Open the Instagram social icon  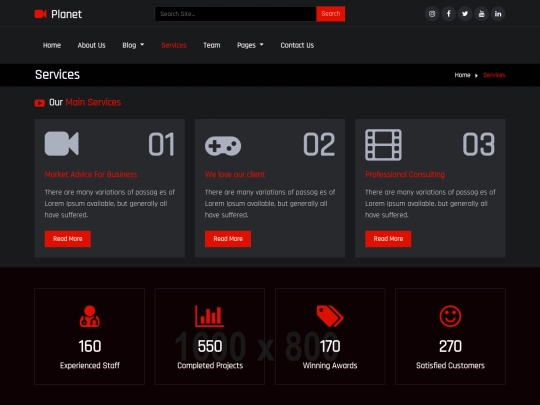(432, 14)
